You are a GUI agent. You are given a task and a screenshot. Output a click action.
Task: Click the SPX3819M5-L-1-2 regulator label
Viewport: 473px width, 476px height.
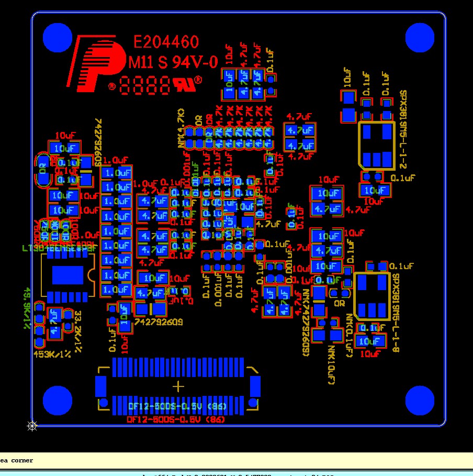tap(403, 130)
